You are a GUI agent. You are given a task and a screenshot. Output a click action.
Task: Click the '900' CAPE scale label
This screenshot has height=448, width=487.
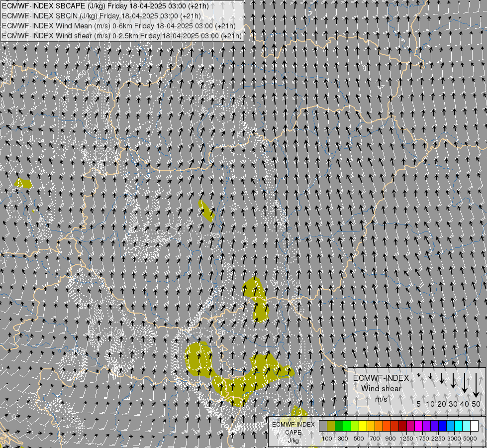click(x=390, y=439)
